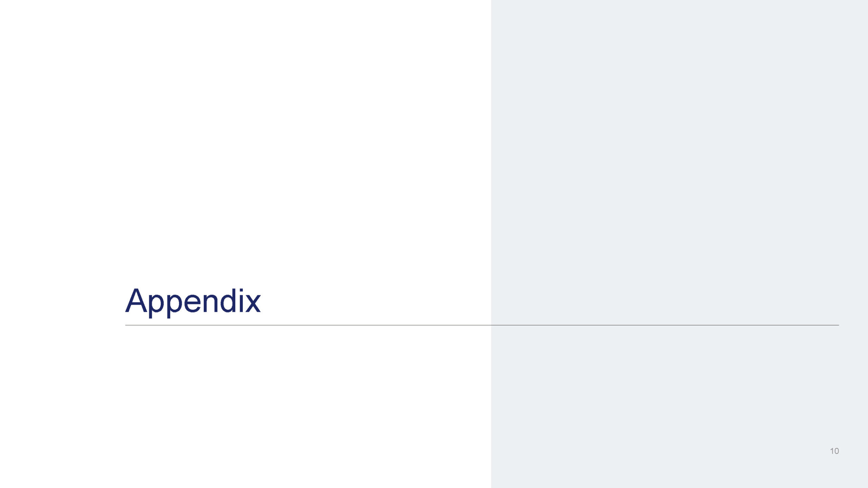Click the light gray side panel

coord(679,244)
